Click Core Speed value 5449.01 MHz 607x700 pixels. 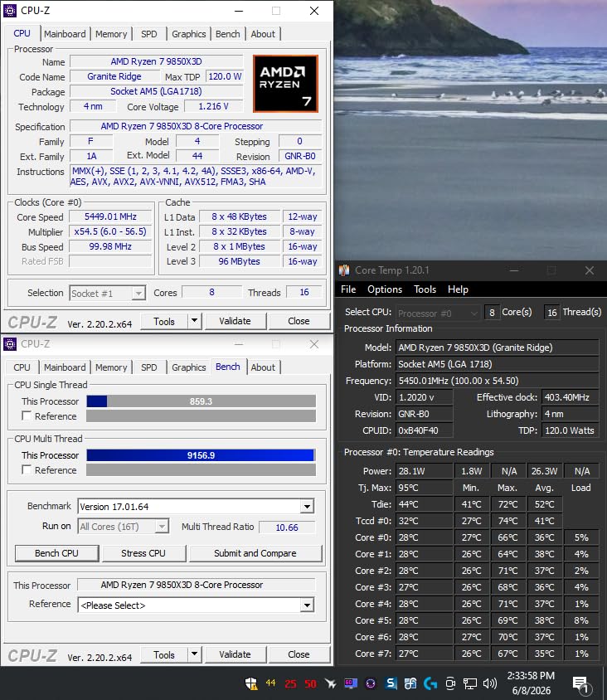point(110,216)
